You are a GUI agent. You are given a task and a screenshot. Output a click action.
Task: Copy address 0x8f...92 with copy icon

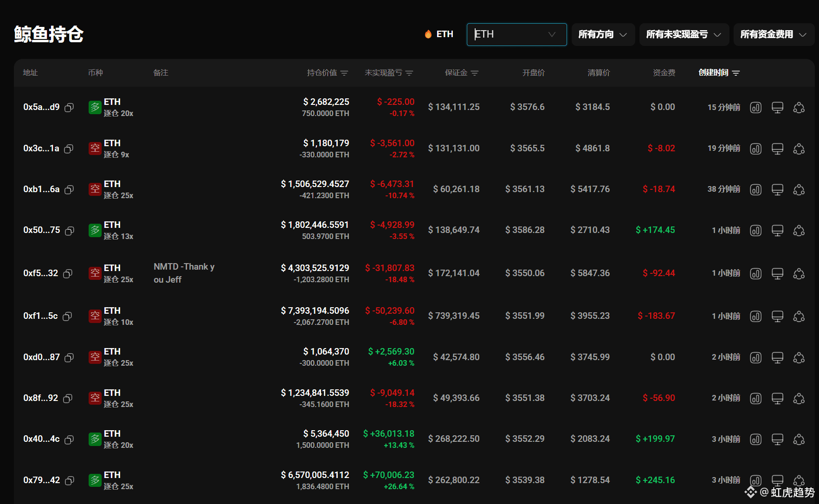[68, 399]
